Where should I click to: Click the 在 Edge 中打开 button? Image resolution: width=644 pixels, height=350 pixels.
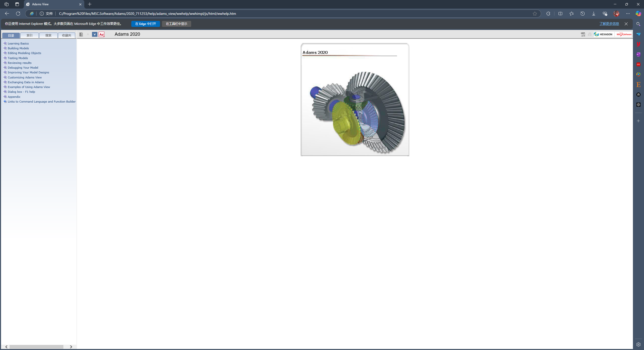[x=145, y=24]
